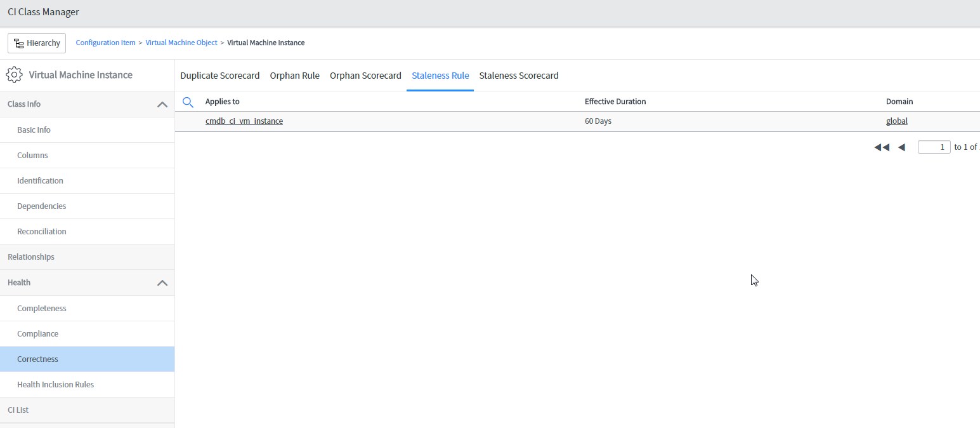Navigate to Configuration Item breadcrumb
The width and height of the screenshot is (980, 428).
click(x=105, y=43)
